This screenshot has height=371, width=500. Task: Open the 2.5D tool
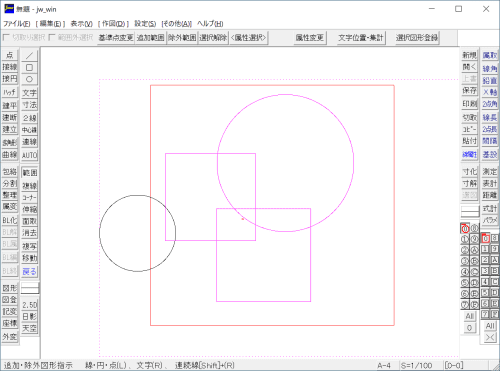pyautogui.click(x=29, y=305)
